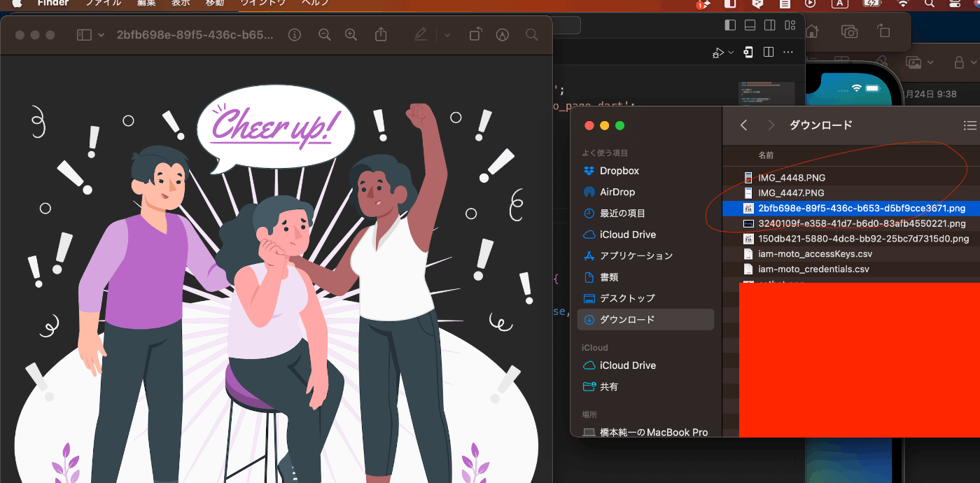Select the highlight pen in Preview

(x=421, y=34)
